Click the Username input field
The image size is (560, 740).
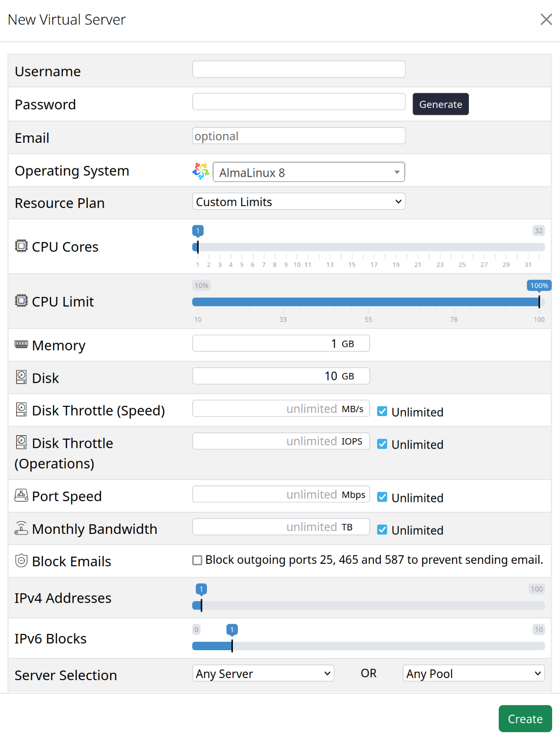coord(299,69)
